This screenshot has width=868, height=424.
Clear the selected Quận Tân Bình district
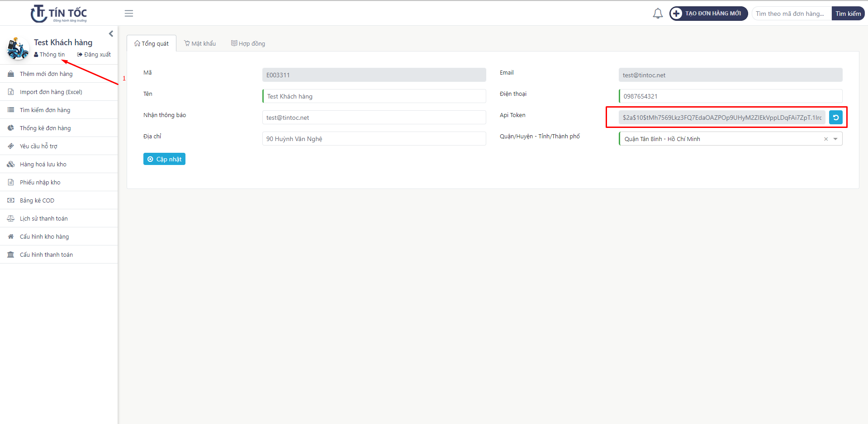(826, 139)
